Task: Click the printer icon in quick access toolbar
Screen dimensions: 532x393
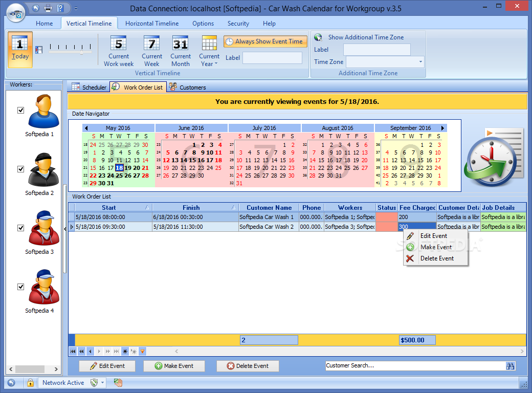Action: click(48, 8)
